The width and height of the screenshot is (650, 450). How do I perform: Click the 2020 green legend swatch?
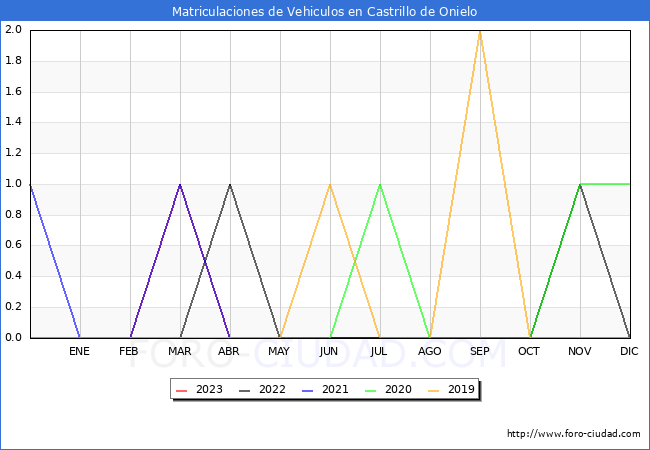pyautogui.click(x=371, y=390)
